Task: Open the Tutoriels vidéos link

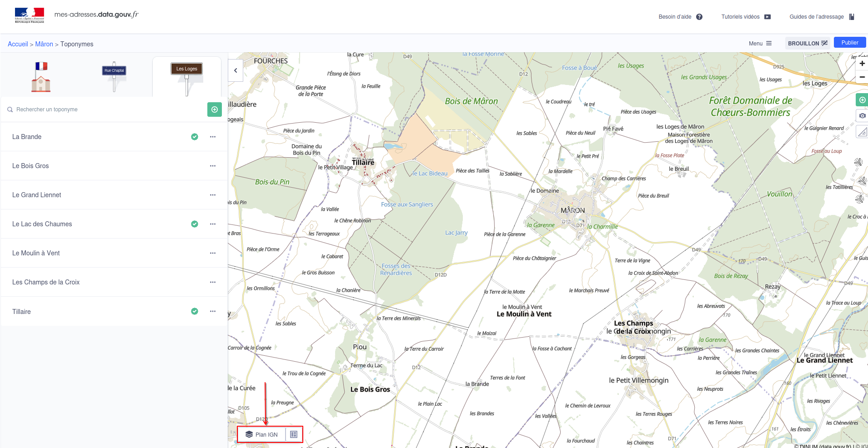Action: coord(746,17)
